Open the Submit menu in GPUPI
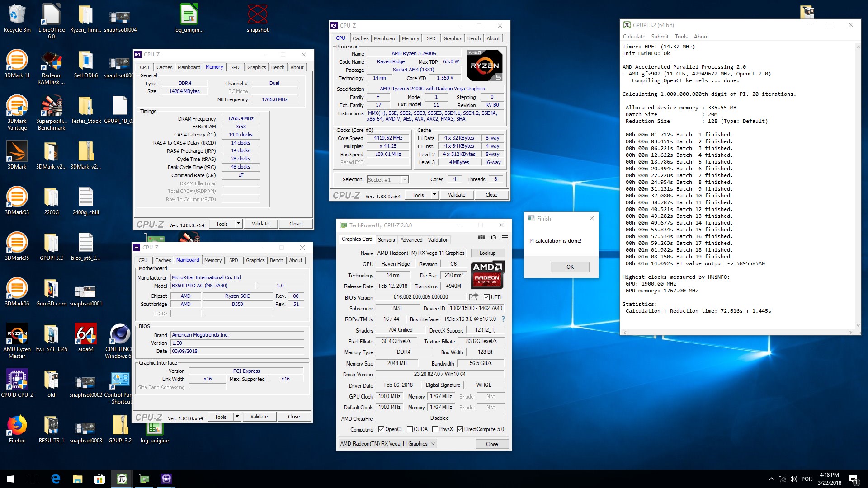This screenshot has width=868, height=488. click(660, 37)
